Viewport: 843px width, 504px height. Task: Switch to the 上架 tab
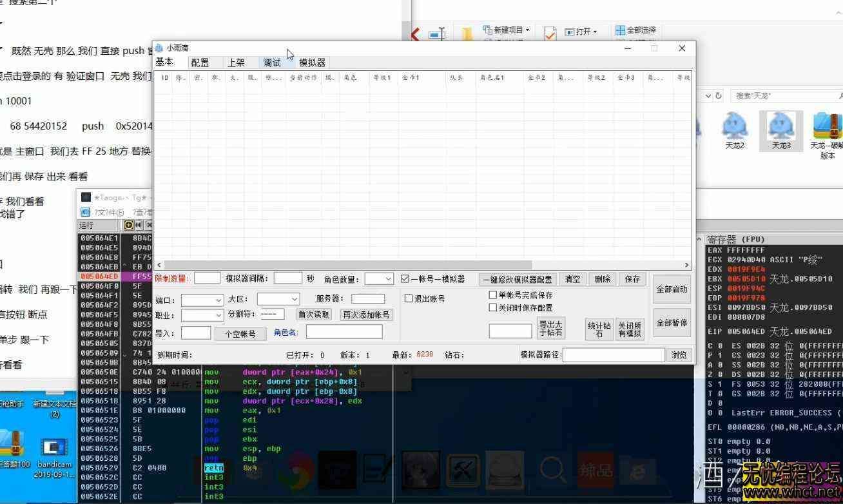[236, 62]
